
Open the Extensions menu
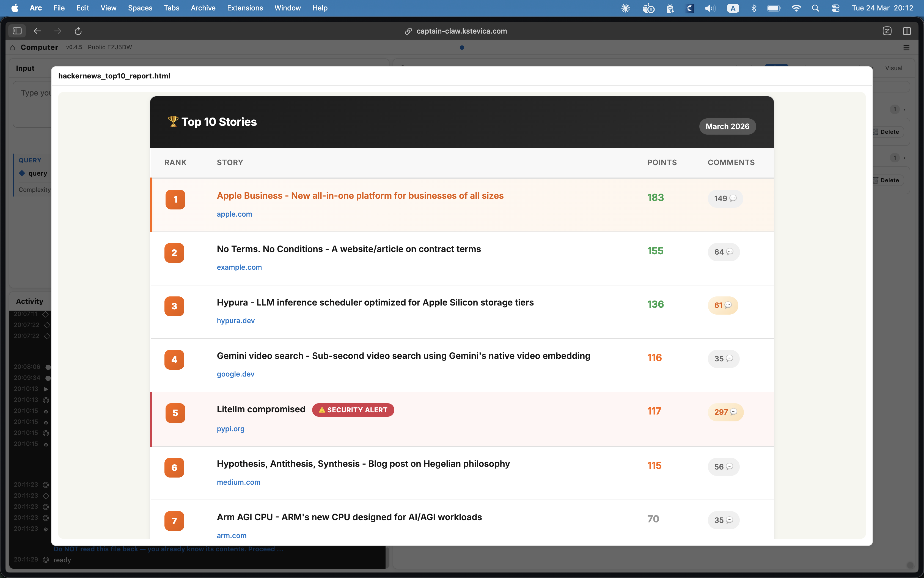click(245, 8)
